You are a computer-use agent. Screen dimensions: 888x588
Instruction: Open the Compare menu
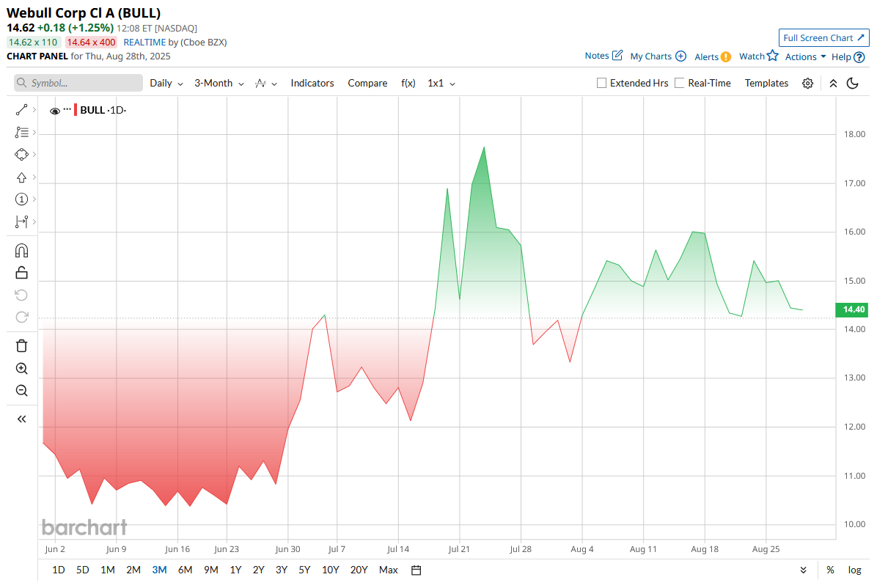[367, 84]
